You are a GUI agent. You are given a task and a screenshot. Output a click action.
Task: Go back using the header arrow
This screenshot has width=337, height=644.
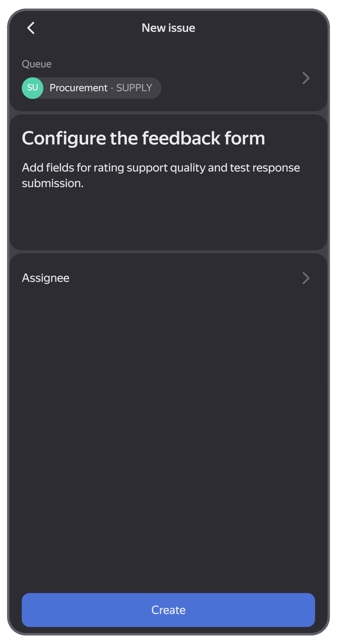[x=31, y=28]
